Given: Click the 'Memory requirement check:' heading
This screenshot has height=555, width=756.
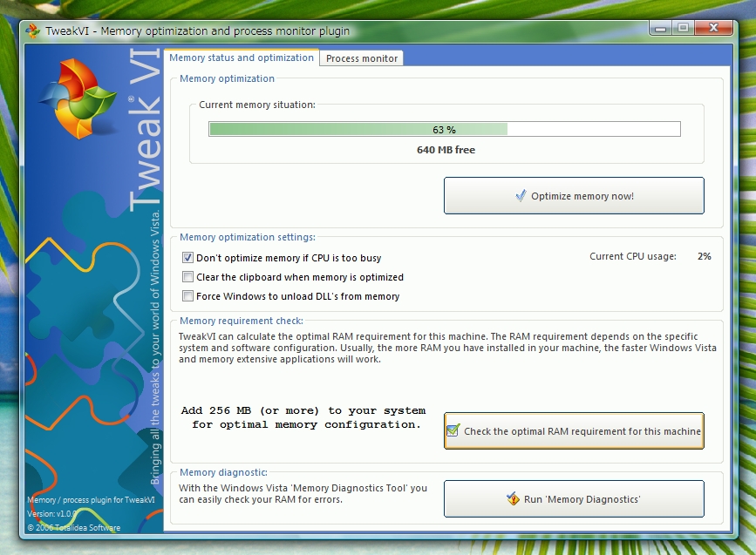Looking at the screenshot, I should click(x=241, y=321).
